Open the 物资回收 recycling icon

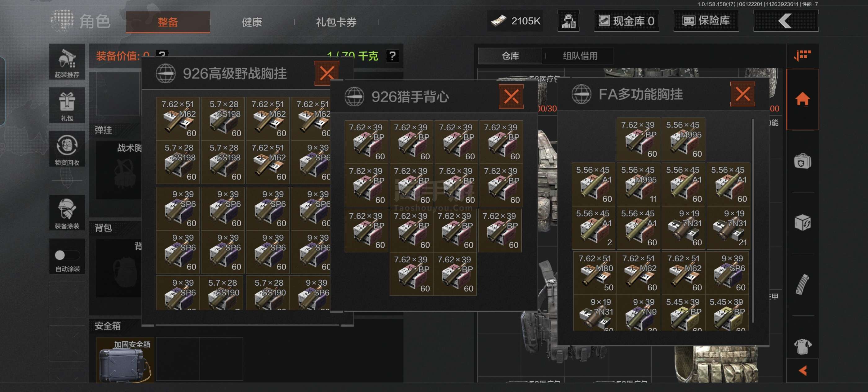(x=67, y=149)
